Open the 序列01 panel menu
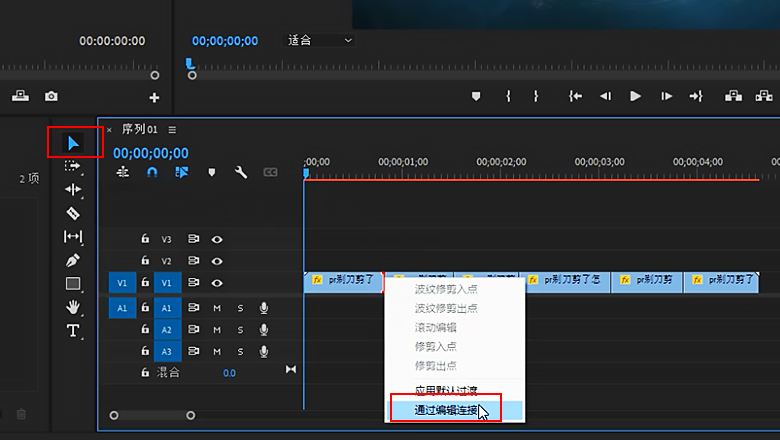Image resolution: width=780 pixels, height=440 pixels. [172, 129]
